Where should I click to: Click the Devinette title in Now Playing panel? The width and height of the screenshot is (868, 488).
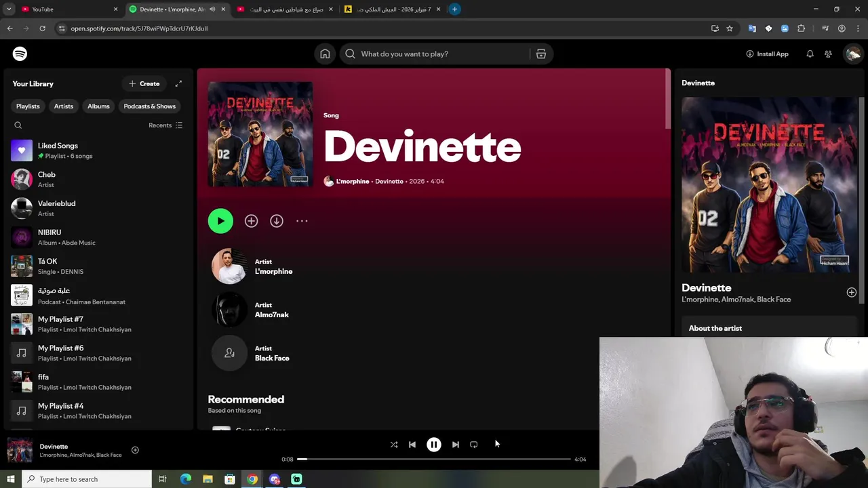coord(706,288)
